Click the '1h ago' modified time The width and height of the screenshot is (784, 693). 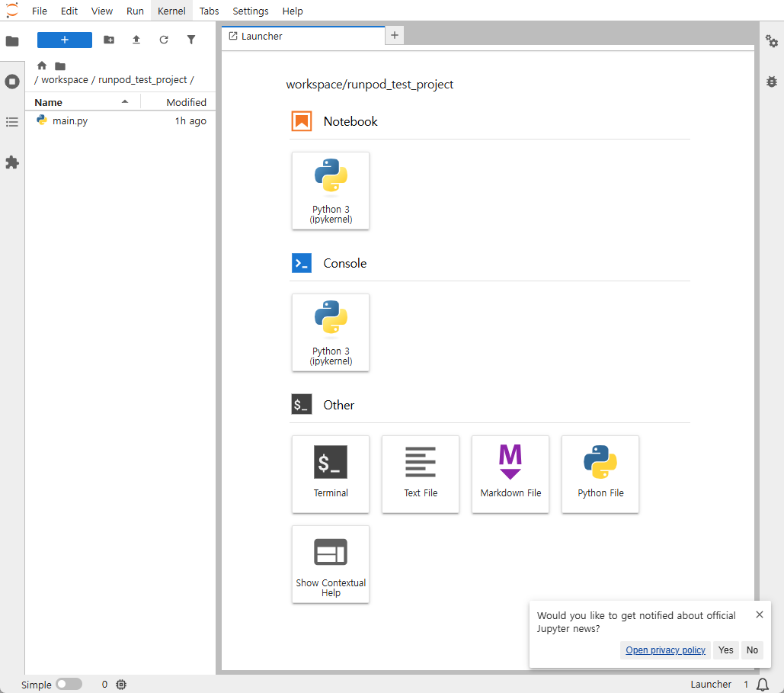coord(190,120)
